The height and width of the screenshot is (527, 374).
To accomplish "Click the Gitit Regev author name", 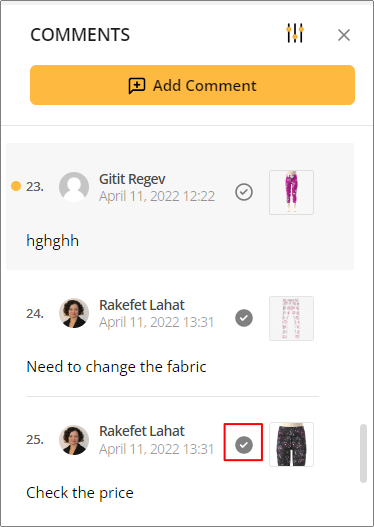I will click(132, 179).
